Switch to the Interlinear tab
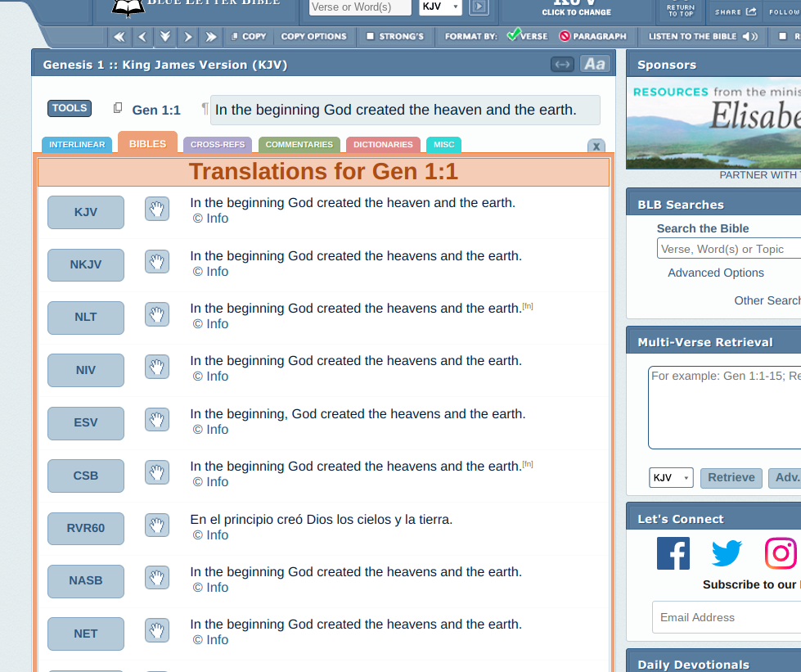Screen dimensions: 801x672 point(77,145)
